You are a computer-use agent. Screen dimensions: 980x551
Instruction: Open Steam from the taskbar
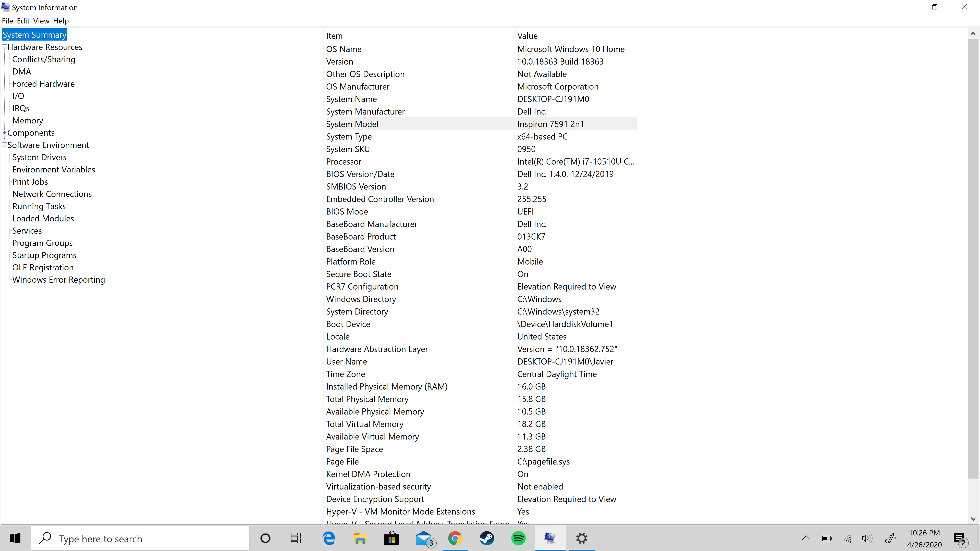coord(487,539)
